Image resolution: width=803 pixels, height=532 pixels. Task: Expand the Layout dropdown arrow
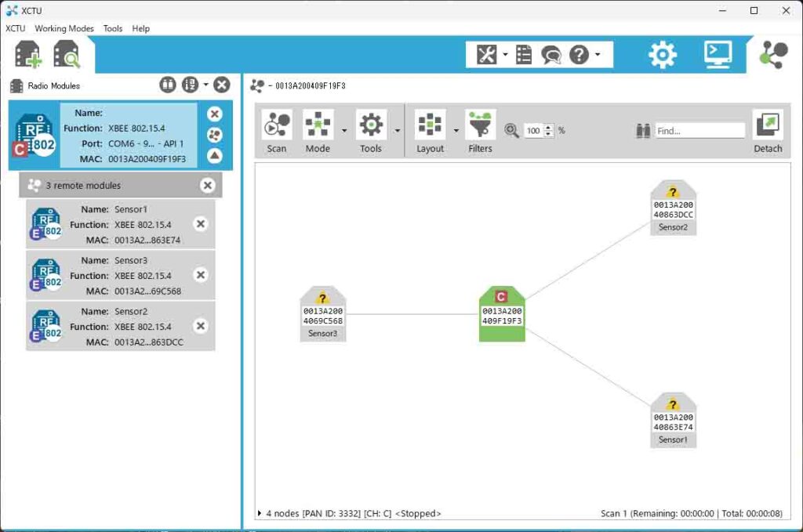click(x=456, y=130)
